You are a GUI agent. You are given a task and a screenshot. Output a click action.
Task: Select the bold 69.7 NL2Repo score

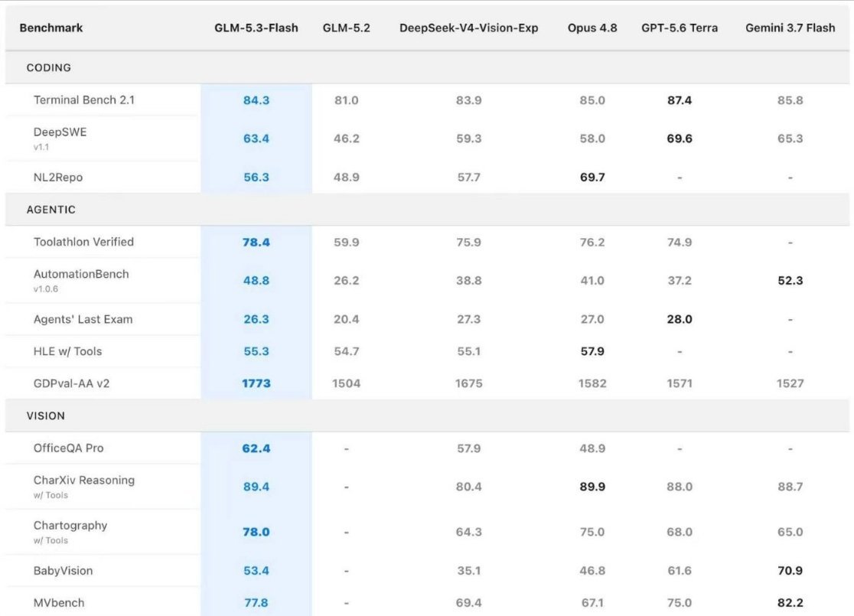coord(592,177)
